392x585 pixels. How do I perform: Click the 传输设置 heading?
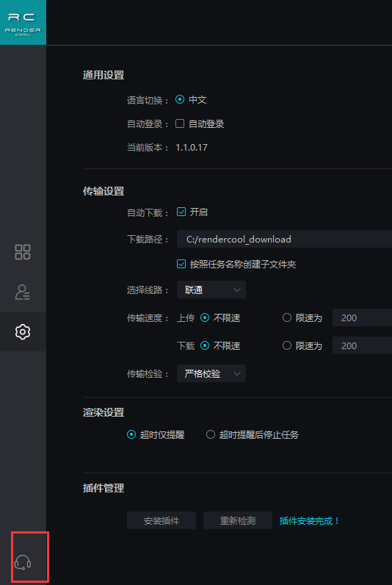[x=104, y=191]
